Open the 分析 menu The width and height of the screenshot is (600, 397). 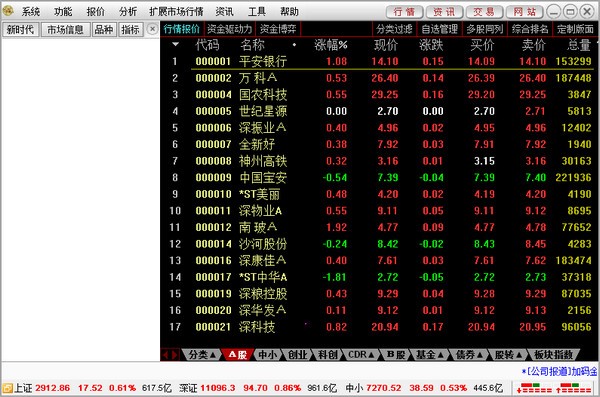coord(128,12)
